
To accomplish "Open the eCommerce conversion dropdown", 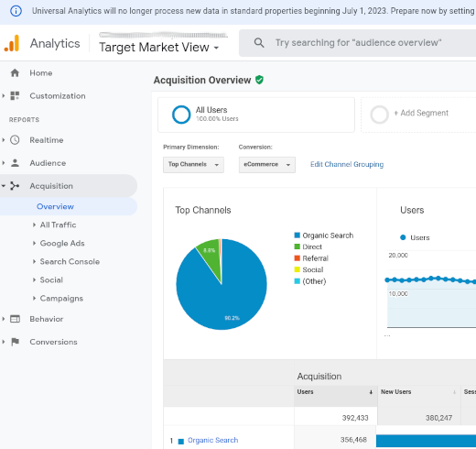I will tap(267, 165).
